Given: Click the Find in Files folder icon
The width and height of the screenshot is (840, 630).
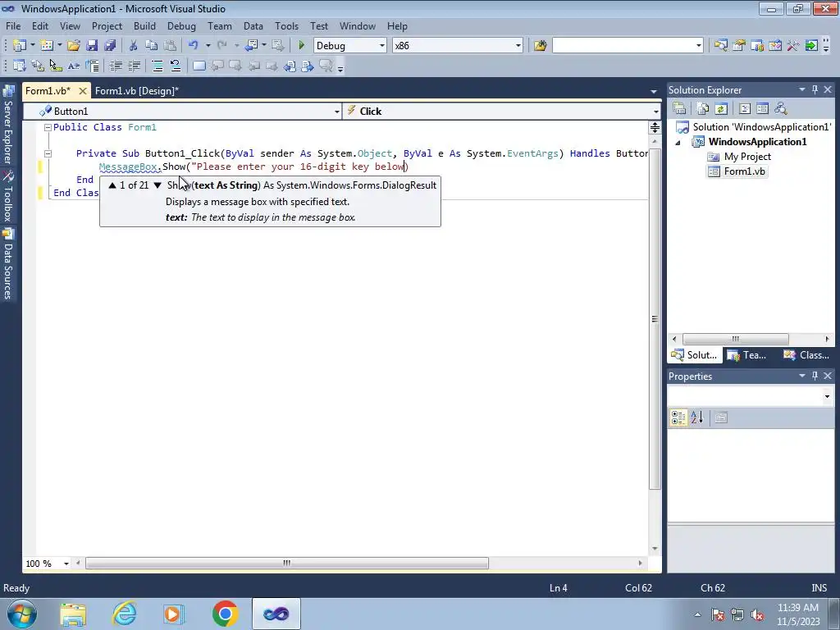Looking at the screenshot, I should pyautogui.click(x=540, y=46).
